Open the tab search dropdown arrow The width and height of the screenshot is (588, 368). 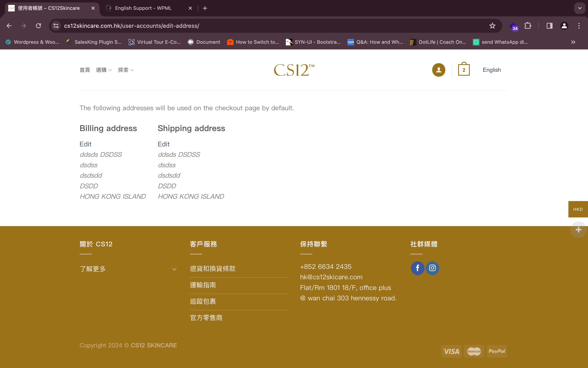click(x=580, y=8)
